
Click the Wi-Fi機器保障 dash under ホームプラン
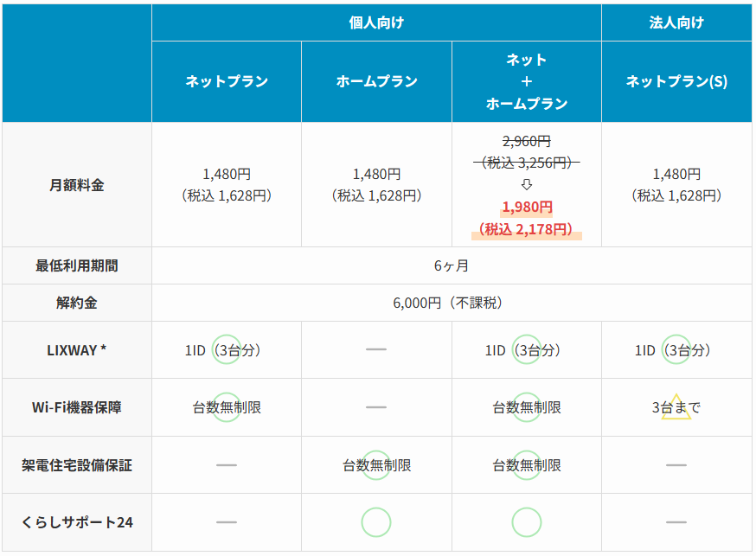click(x=376, y=407)
